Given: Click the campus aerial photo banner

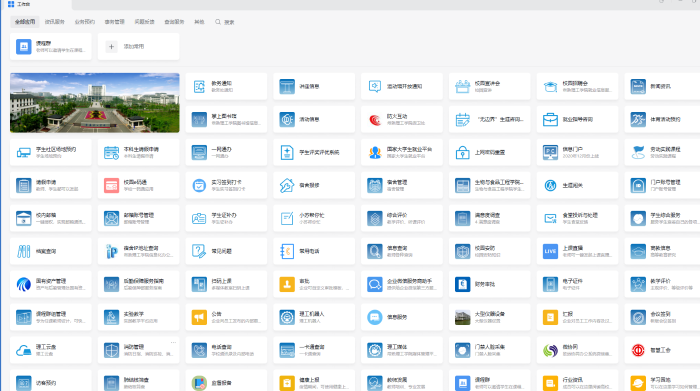Looking at the screenshot, I should coord(95,103).
